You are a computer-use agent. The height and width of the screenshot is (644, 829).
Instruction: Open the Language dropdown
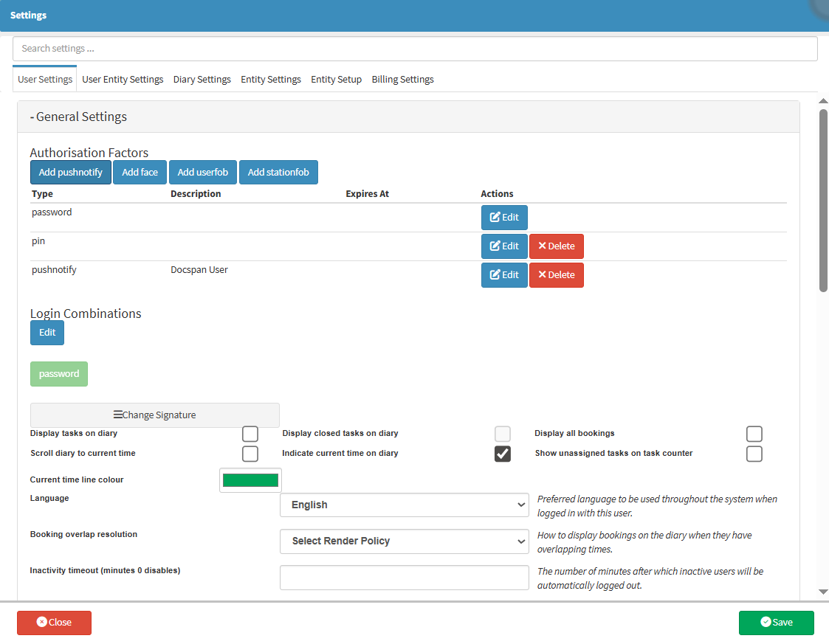404,505
